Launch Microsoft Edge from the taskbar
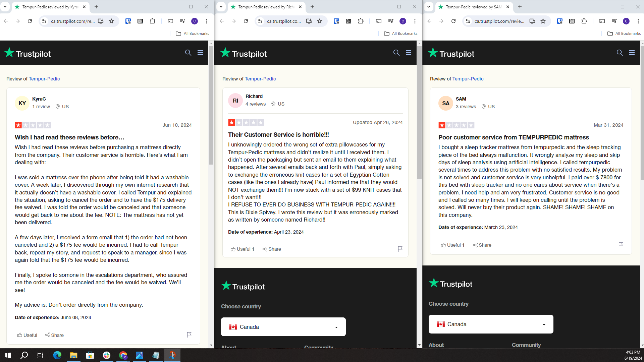644x362 pixels. pyautogui.click(x=57, y=355)
